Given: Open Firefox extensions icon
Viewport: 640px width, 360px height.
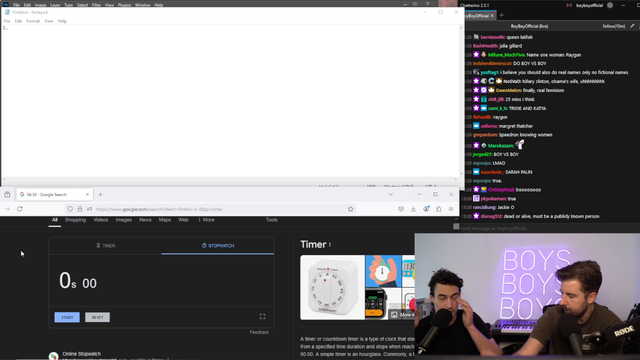Looking at the screenshot, I should click(x=438, y=209).
